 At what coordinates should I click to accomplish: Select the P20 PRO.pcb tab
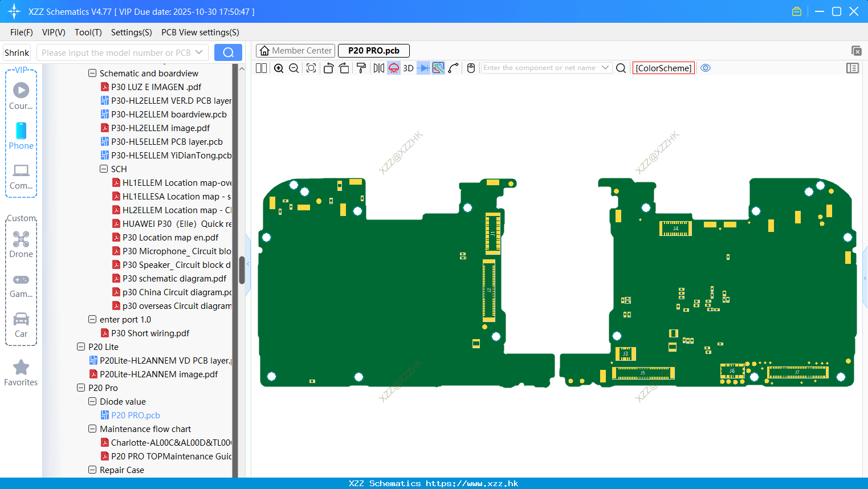click(374, 51)
